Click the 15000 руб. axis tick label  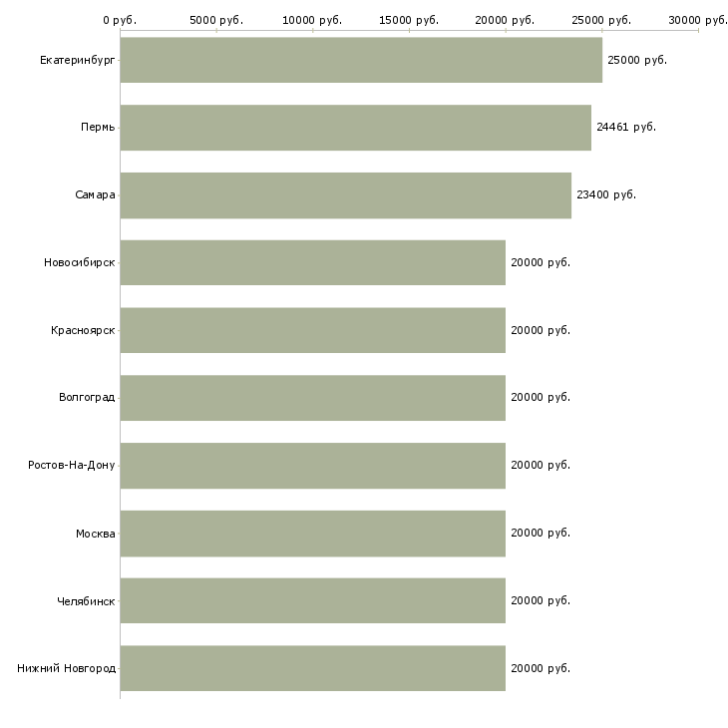pyautogui.click(x=409, y=20)
